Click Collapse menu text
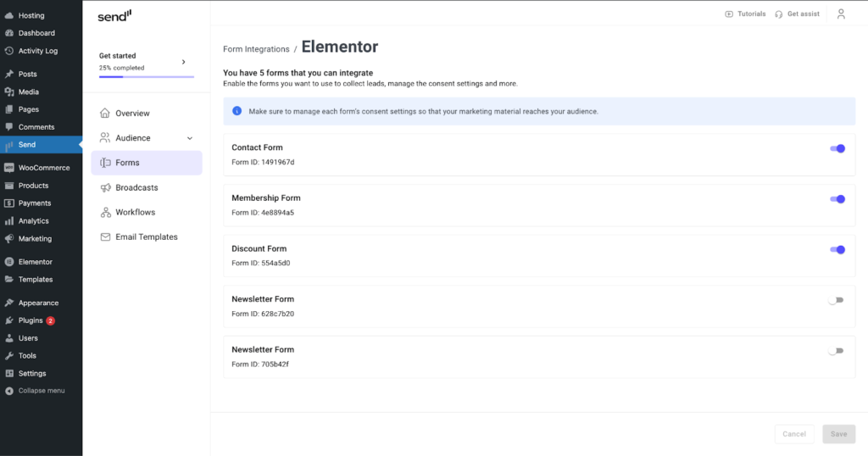This screenshot has width=868, height=456. 42,391
